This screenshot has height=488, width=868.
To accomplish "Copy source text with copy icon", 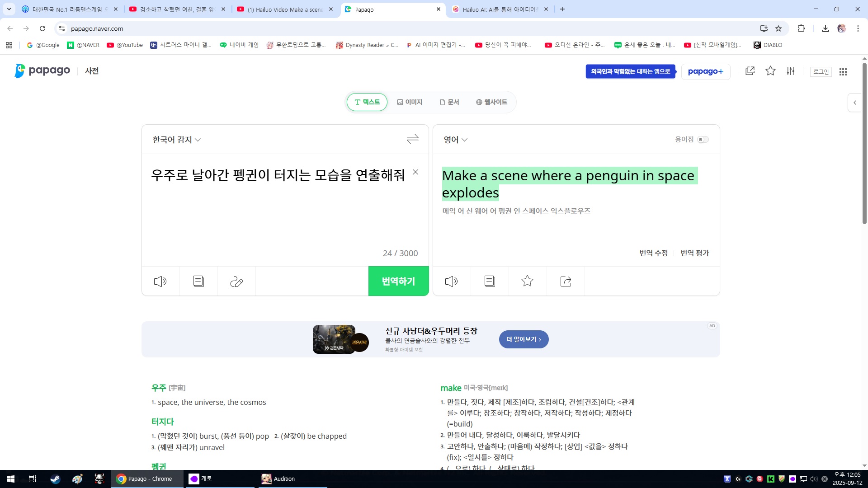I will coord(198,282).
